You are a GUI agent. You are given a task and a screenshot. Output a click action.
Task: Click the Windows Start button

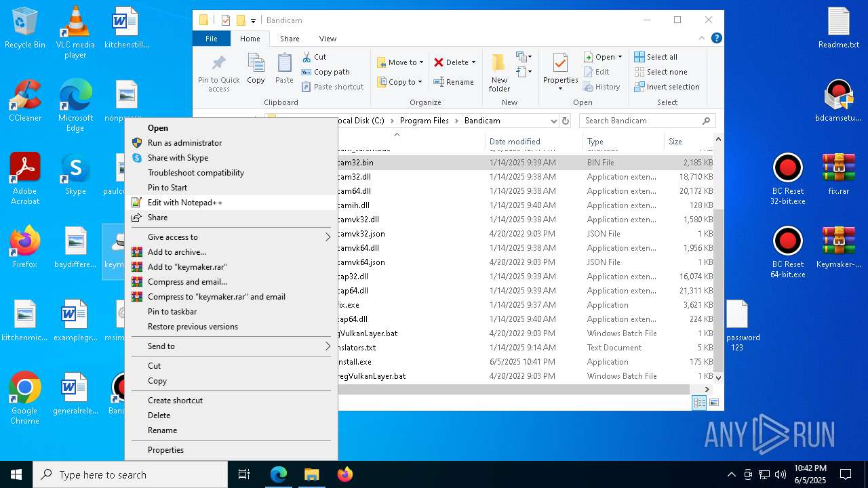pos(16,474)
